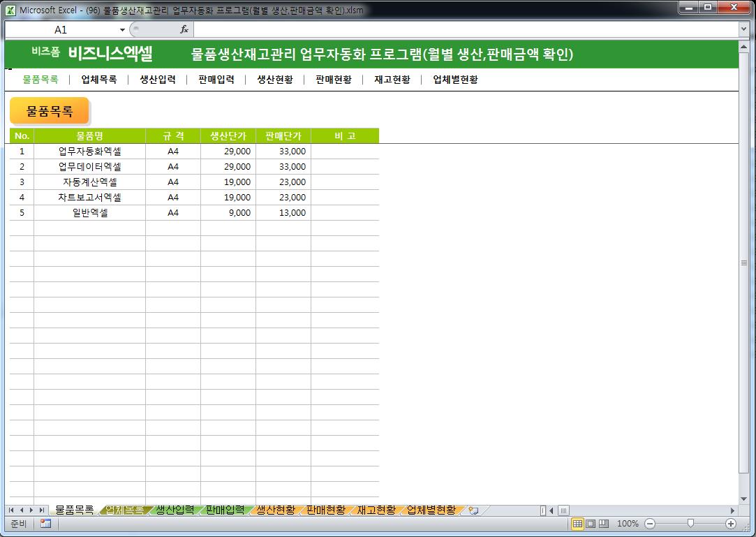The image size is (756, 537).
Task: Switch to Normal view icon
Action: point(577,524)
